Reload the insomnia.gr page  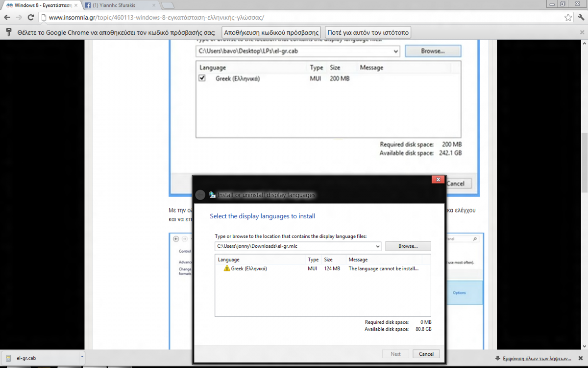(30, 17)
